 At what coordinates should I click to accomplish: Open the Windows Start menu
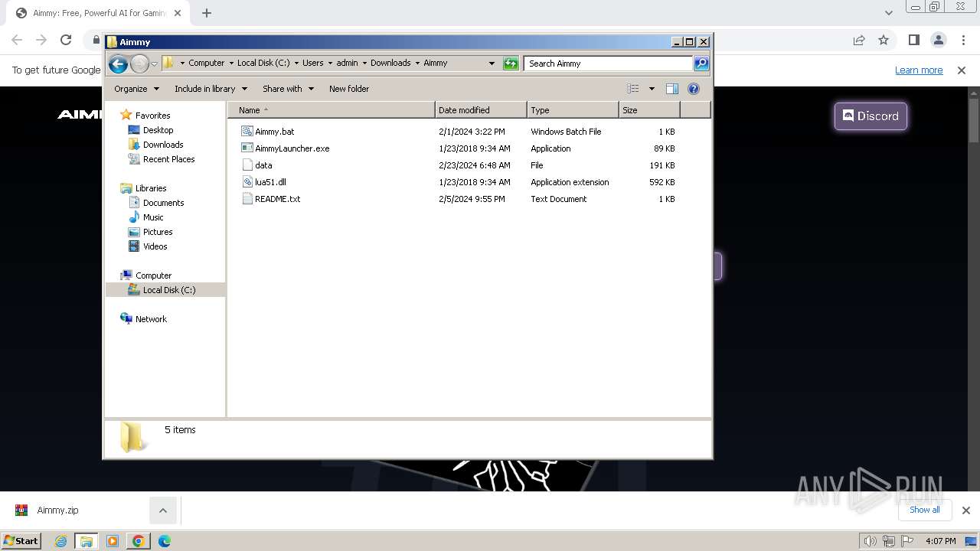pyautogui.click(x=21, y=541)
